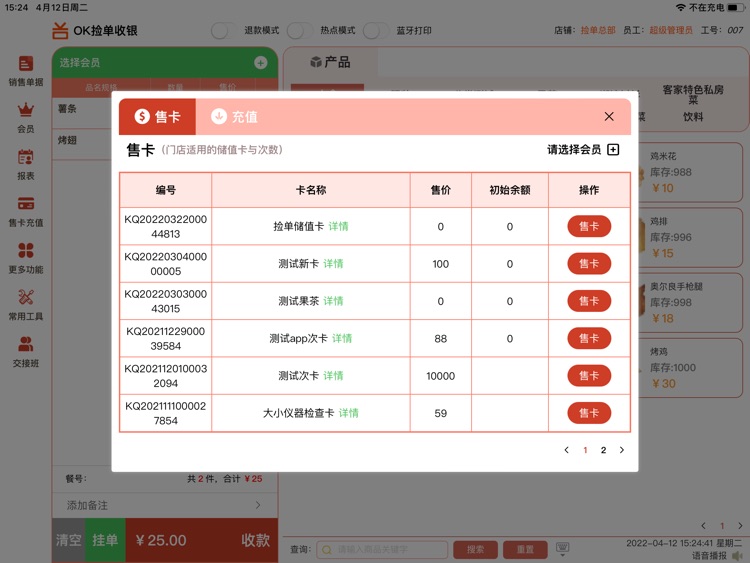750x563 pixels.
Task: Select the 饮料 category
Action: (693, 117)
